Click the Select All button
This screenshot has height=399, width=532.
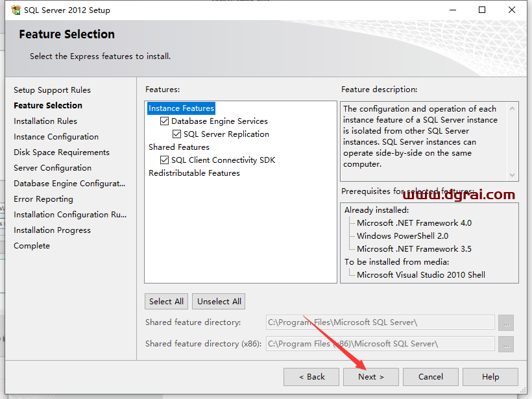[166, 301]
